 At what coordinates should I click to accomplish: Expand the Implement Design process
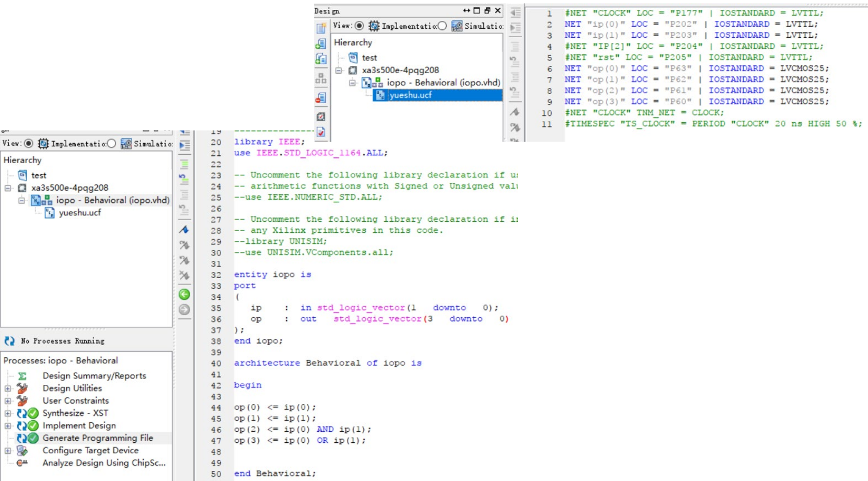pyautogui.click(x=8, y=426)
